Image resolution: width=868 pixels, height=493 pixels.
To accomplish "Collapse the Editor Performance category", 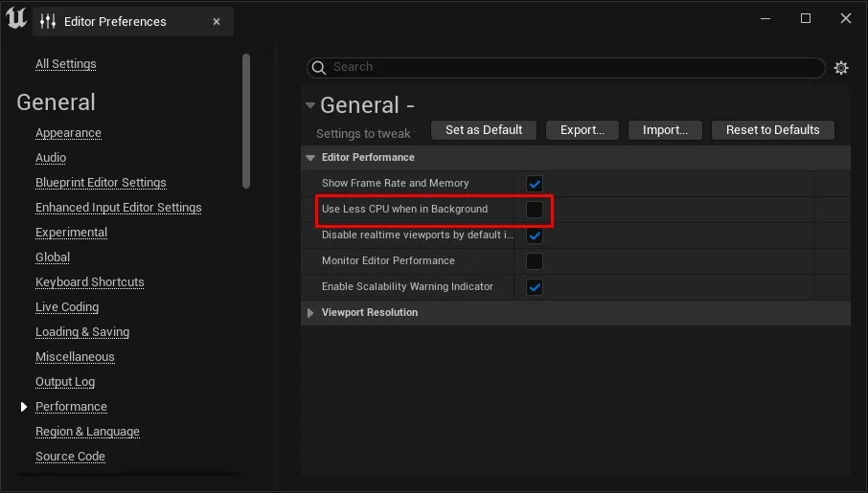I will pyautogui.click(x=310, y=158).
